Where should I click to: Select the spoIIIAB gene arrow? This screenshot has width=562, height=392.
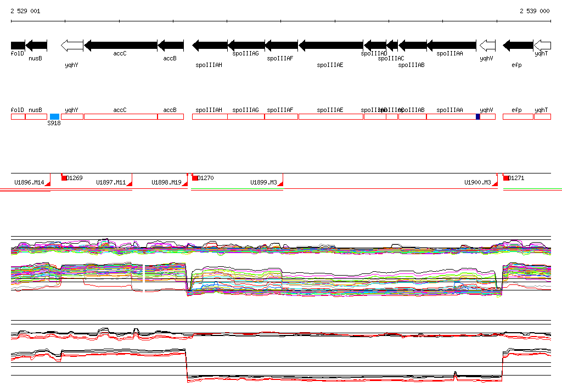coord(413,45)
